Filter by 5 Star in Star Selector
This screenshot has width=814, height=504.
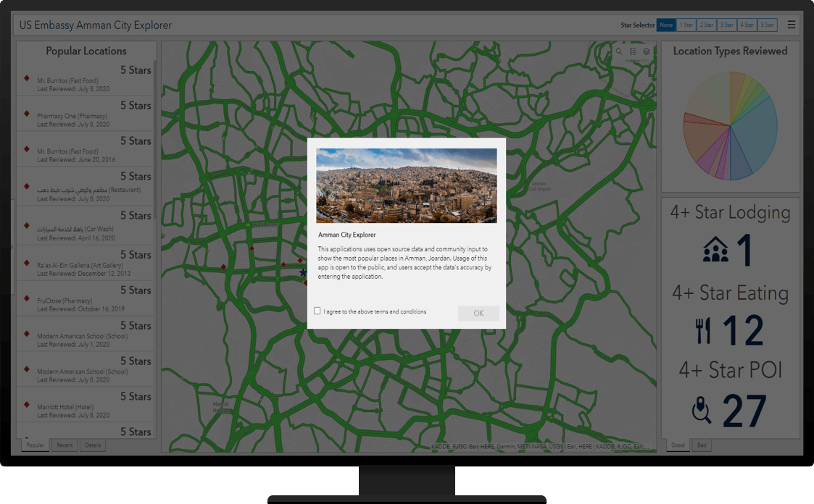point(768,25)
